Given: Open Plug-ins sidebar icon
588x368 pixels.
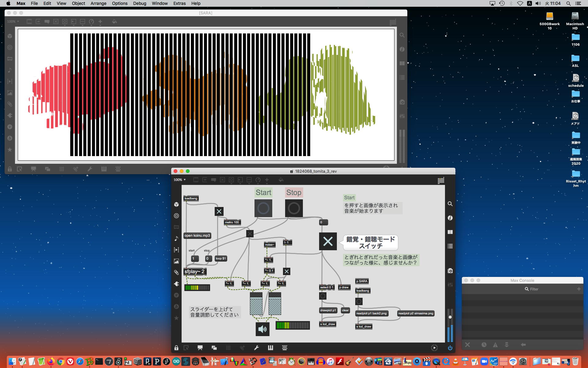Looking at the screenshot, I should pos(176,284).
